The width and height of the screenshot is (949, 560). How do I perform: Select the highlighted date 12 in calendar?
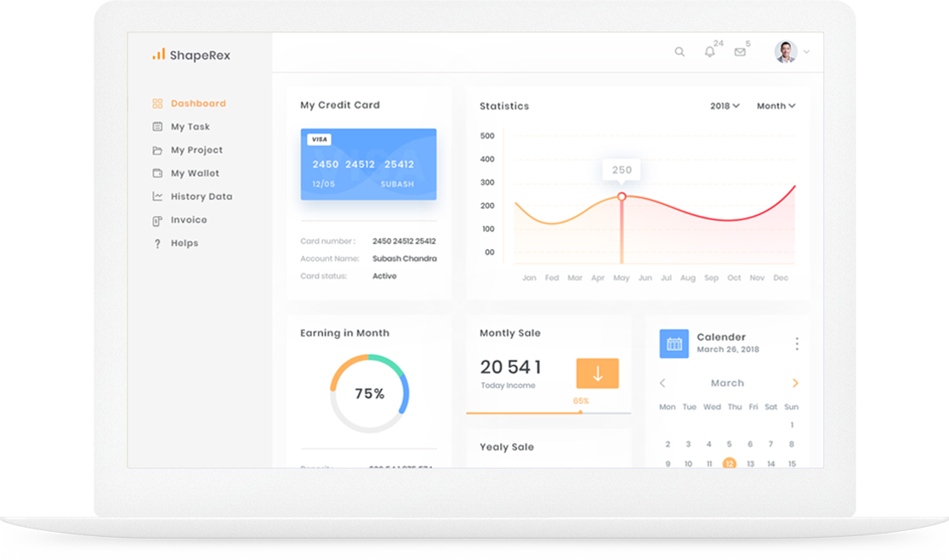point(729,464)
